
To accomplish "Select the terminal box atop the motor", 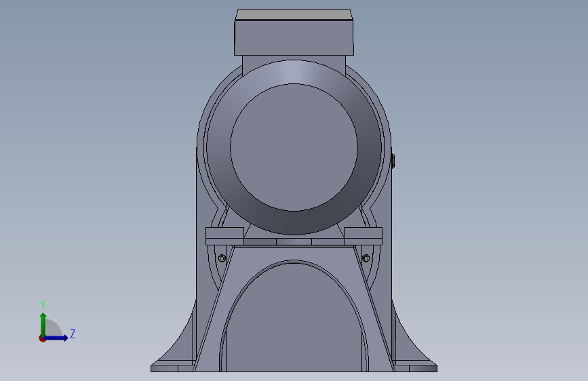I will click(x=294, y=33).
